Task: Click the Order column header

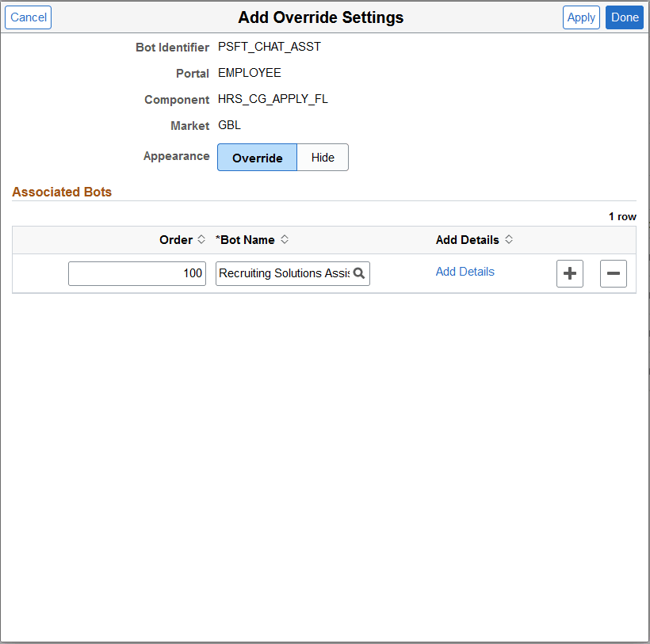Action: click(176, 239)
